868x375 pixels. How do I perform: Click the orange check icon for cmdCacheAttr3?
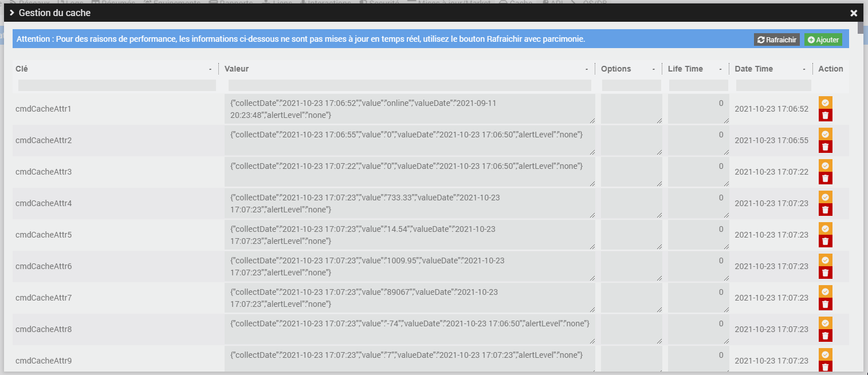(825, 165)
